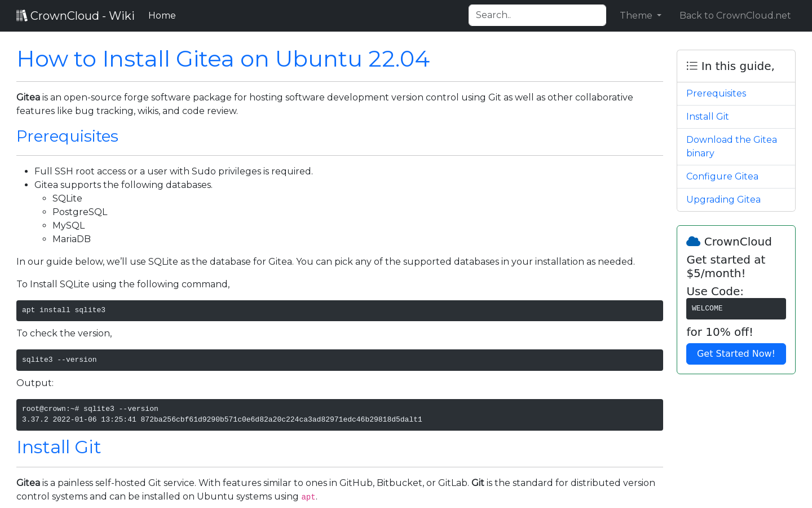Jump to Prerequisites in the guide sidebar
This screenshot has width=812, height=508.
point(716,94)
